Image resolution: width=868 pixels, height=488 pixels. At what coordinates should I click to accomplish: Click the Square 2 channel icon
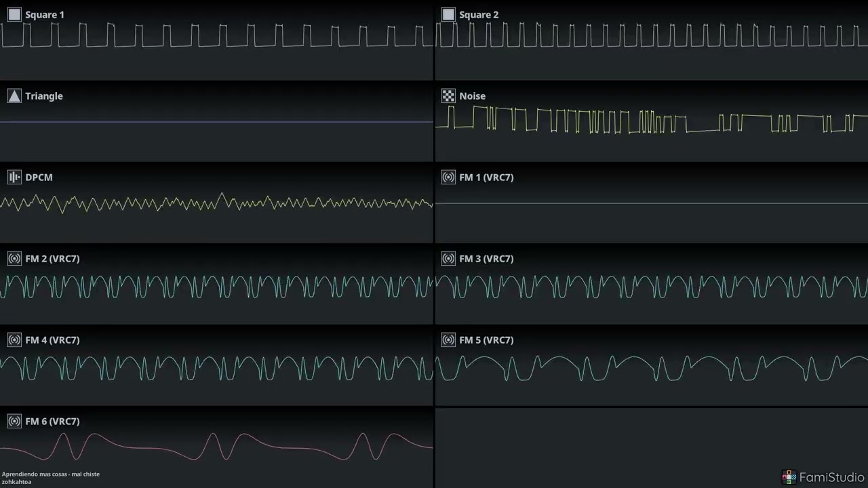click(448, 14)
